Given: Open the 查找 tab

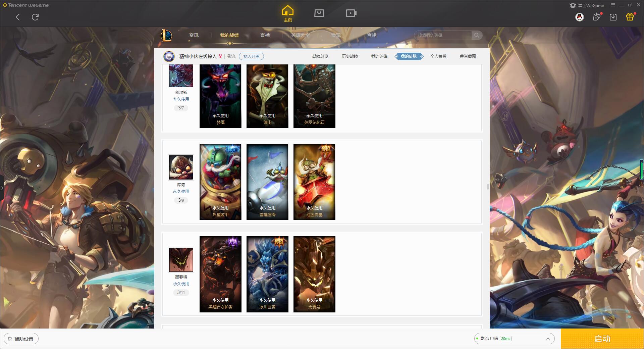Looking at the screenshot, I should coord(372,35).
